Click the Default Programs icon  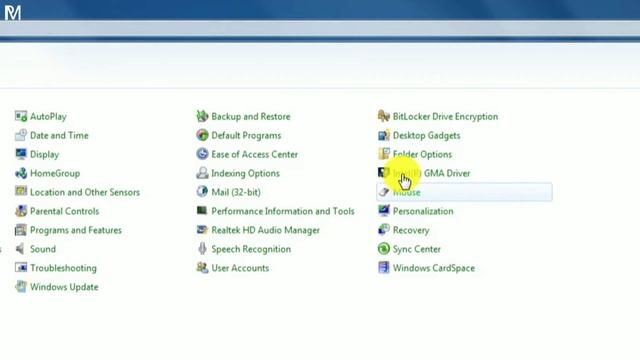[x=202, y=135]
